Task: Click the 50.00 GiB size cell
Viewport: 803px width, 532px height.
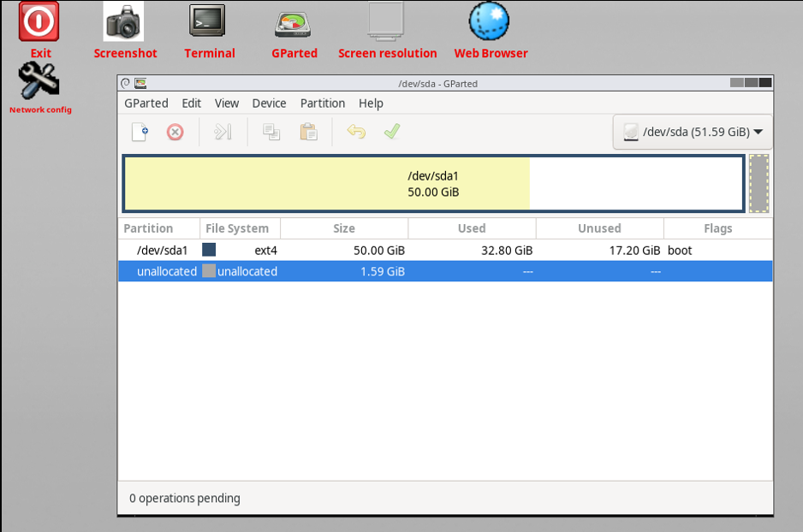Action: tap(379, 251)
